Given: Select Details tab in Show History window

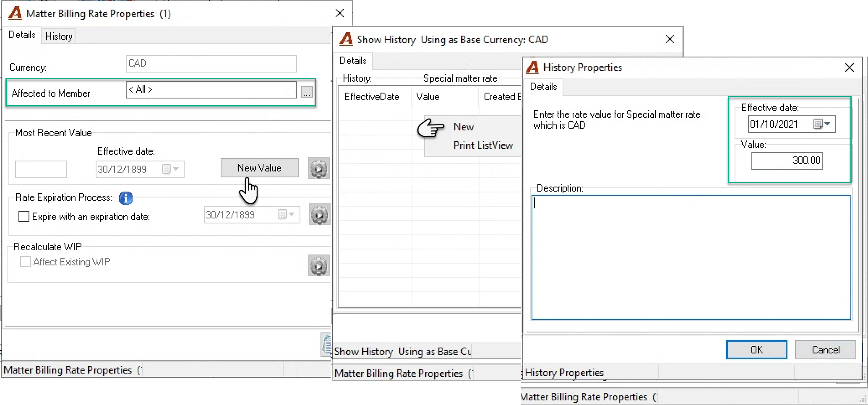Looking at the screenshot, I should pyautogui.click(x=353, y=61).
